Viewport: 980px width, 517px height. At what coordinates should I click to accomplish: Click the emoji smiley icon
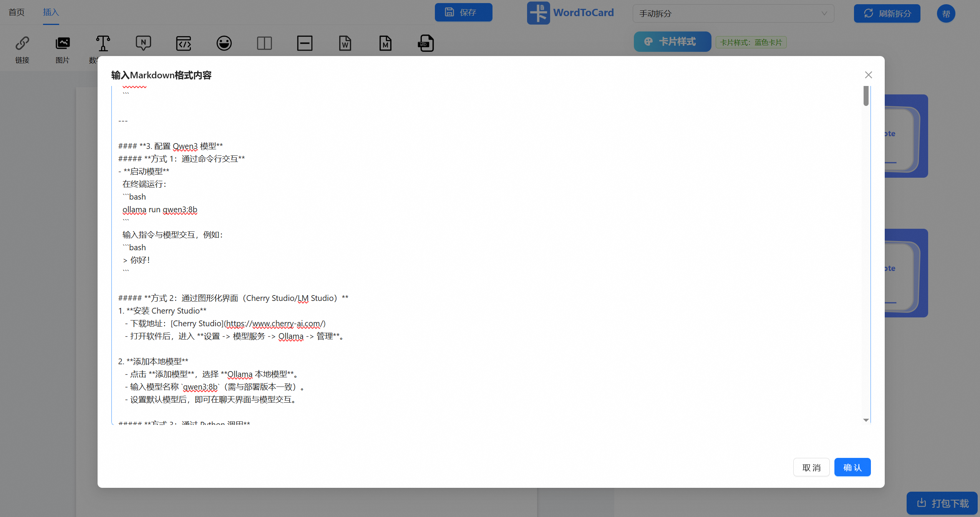(224, 43)
